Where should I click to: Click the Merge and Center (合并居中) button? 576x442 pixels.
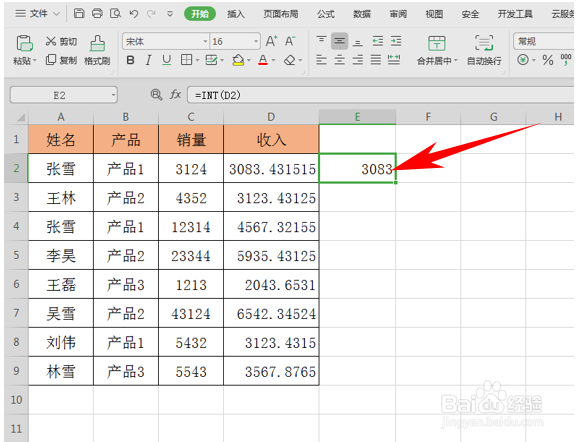[x=437, y=50]
